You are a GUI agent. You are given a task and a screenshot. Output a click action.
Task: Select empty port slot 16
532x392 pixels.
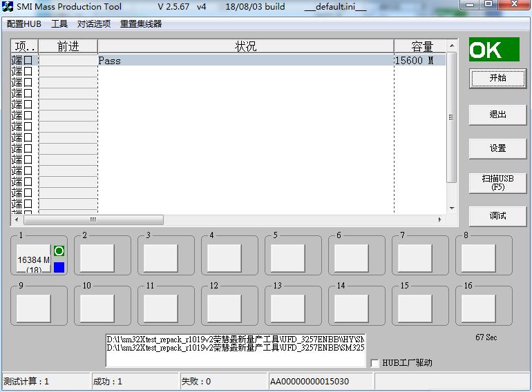click(478, 308)
